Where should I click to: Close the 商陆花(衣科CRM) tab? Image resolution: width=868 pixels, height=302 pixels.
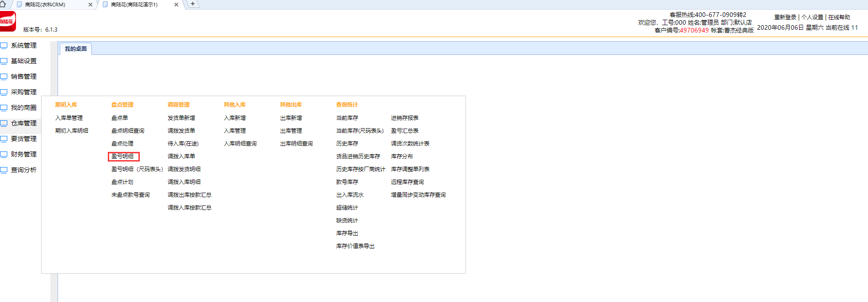90,5
